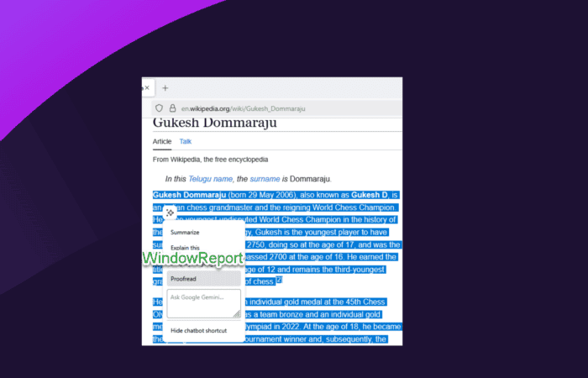Click the Ask Google Gemini text box

pos(203,303)
